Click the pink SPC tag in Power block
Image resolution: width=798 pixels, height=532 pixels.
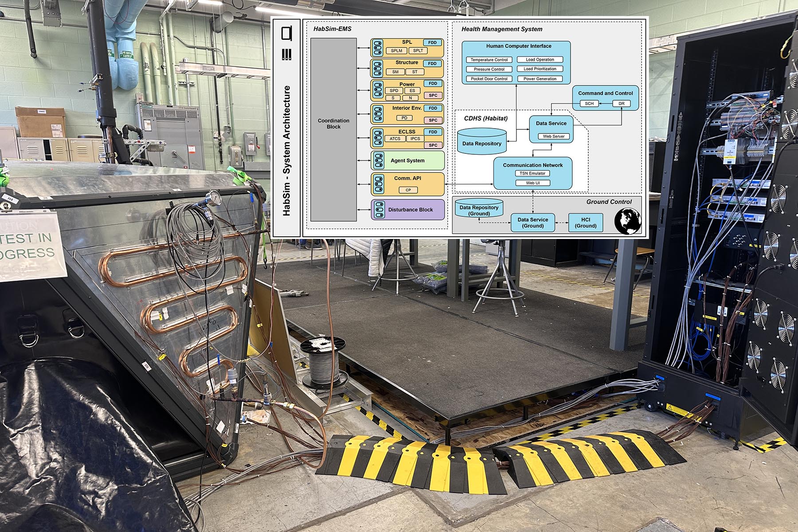(433, 95)
